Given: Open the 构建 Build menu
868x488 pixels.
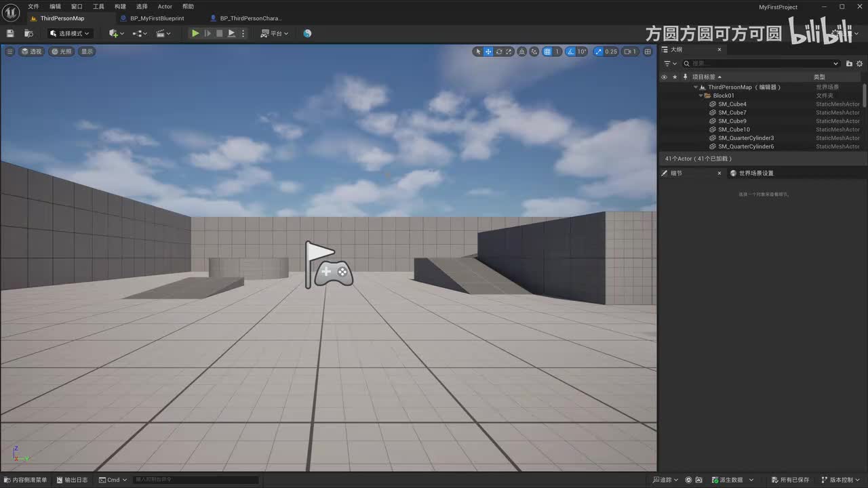Looking at the screenshot, I should (120, 7).
